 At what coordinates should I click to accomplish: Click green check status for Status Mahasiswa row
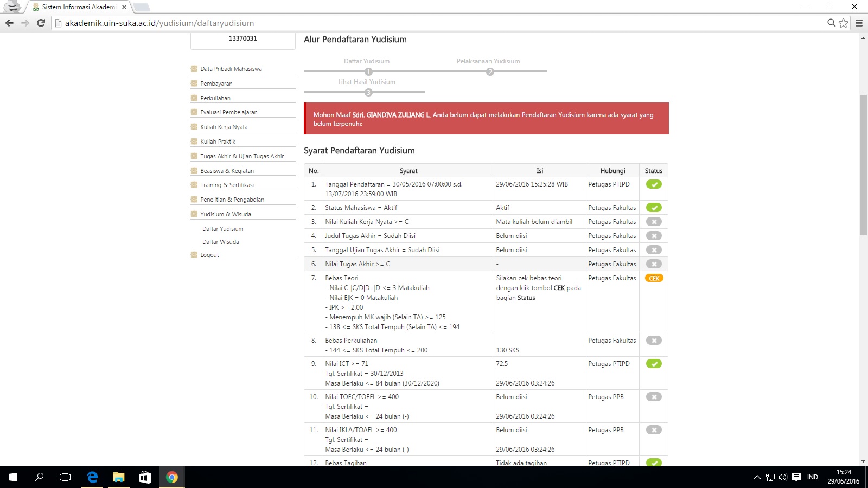click(654, 208)
